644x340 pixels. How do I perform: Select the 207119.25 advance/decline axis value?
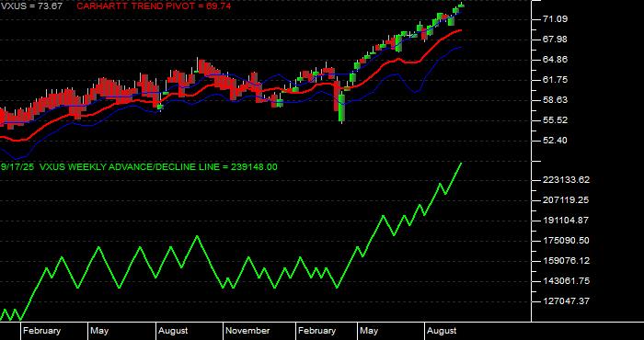pyautogui.click(x=566, y=199)
